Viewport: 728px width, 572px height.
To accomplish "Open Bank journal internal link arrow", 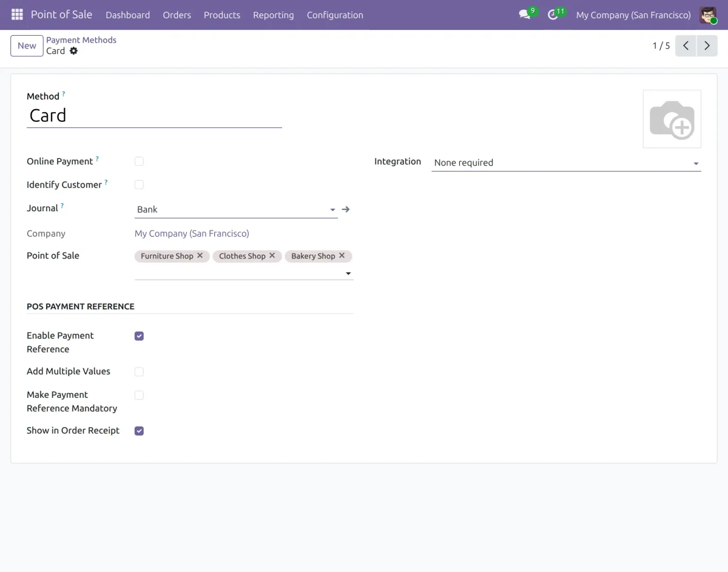I will tap(346, 209).
